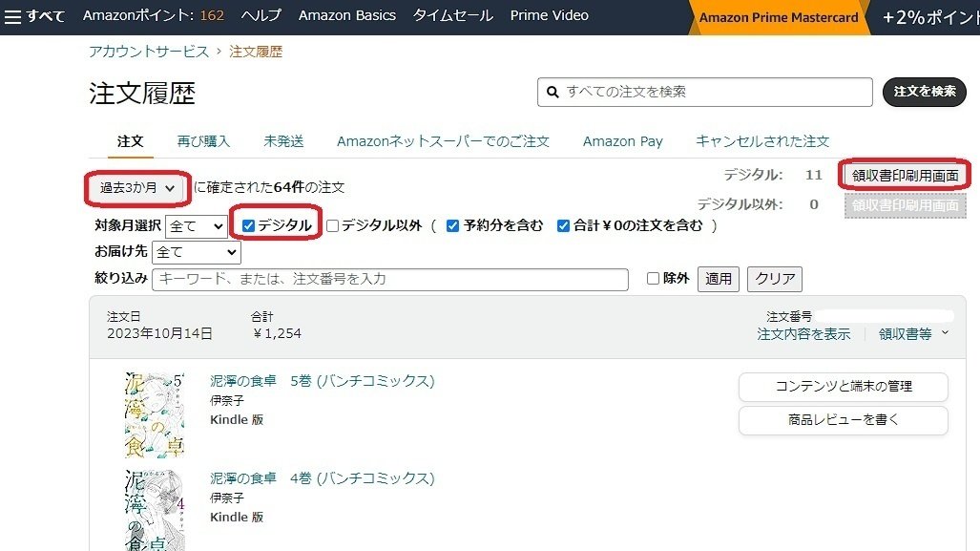Switch to 再び購入 tab
Screen dimensions: 980x551
[x=204, y=141]
